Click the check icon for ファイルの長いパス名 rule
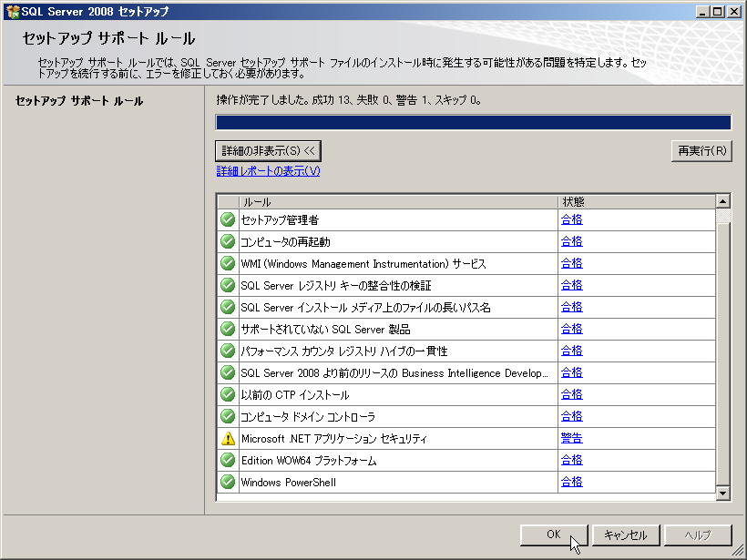Viewport: 747px width, 560px height. [x=228, y=307]
